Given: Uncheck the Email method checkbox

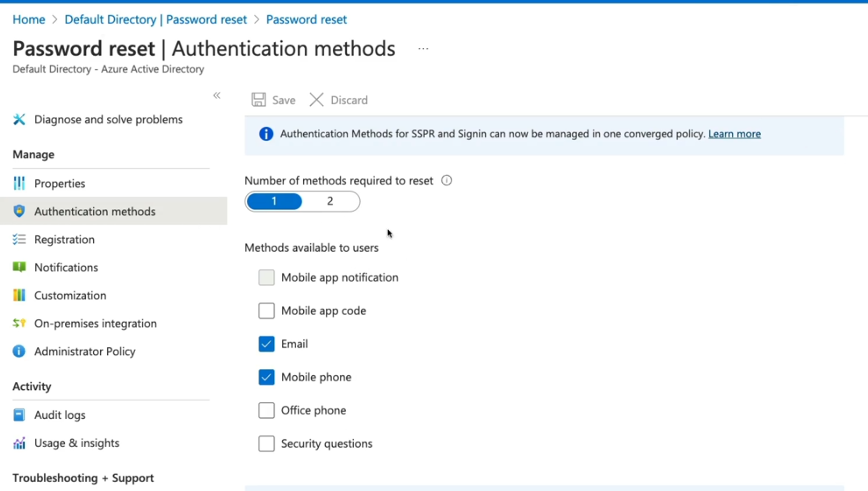Looking at the screenshot, I should point(266,344).
